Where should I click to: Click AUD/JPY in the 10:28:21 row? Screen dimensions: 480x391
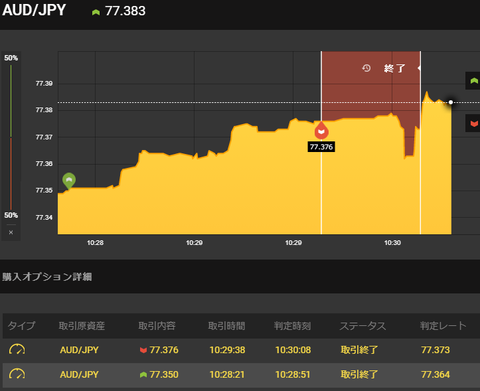(79, 375)
